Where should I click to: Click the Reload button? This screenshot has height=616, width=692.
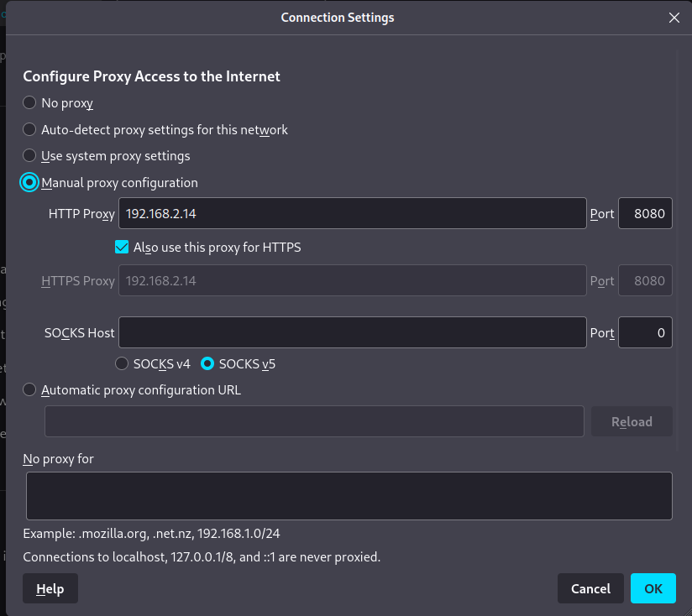coord(632,421)
